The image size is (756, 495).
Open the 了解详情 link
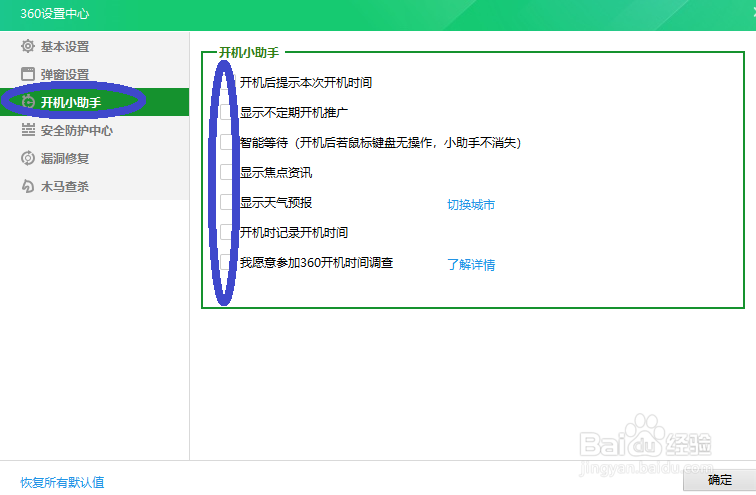click(x=471, y=265)
